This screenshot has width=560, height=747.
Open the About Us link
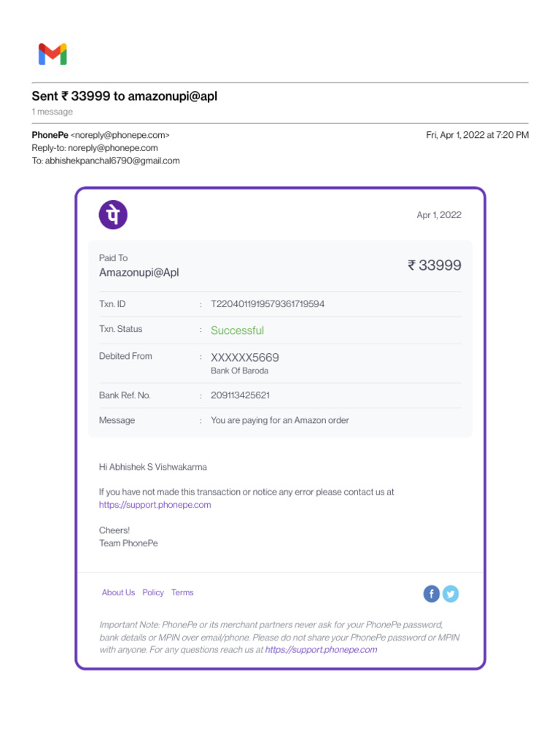click(118, 592)
